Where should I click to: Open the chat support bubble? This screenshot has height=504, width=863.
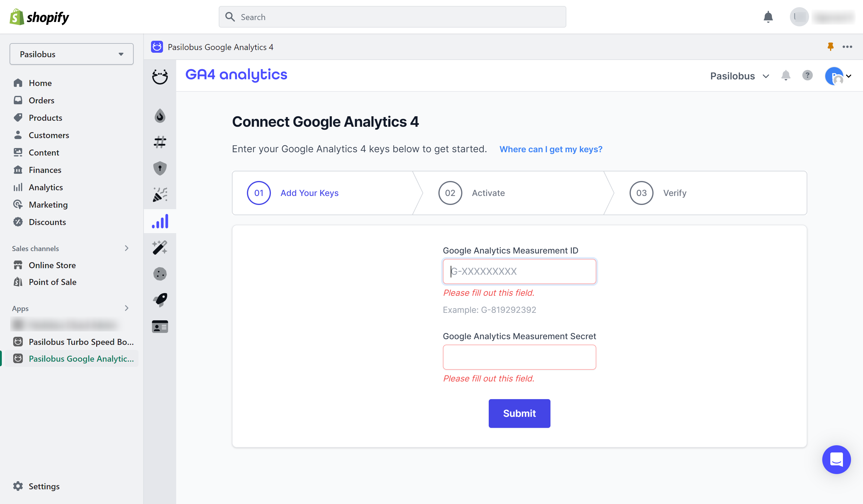coord(836,459)
